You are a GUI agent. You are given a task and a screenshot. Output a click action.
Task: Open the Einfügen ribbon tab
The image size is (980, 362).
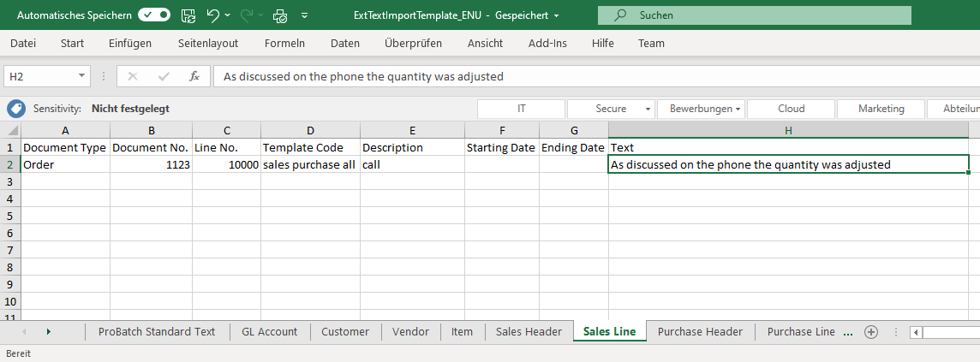click(130, 43)
